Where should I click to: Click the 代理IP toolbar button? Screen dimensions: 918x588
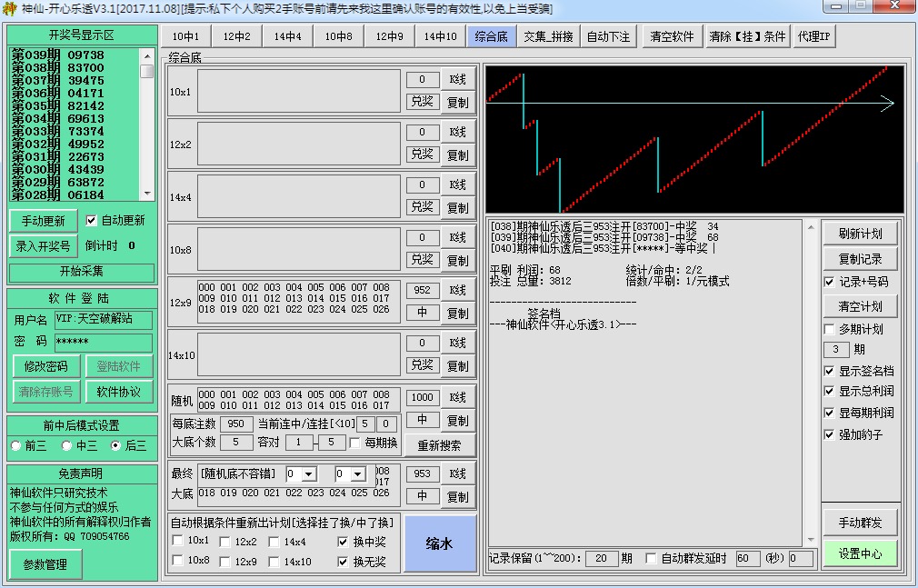[813, 37]
